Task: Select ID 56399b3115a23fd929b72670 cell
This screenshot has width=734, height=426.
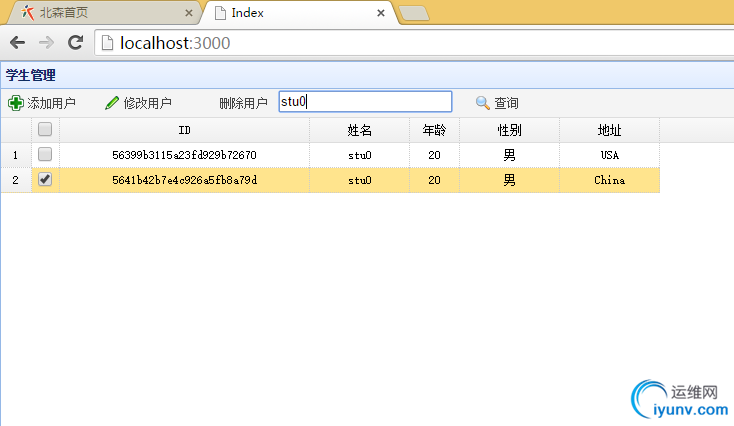Action: (x=184, y=155)
